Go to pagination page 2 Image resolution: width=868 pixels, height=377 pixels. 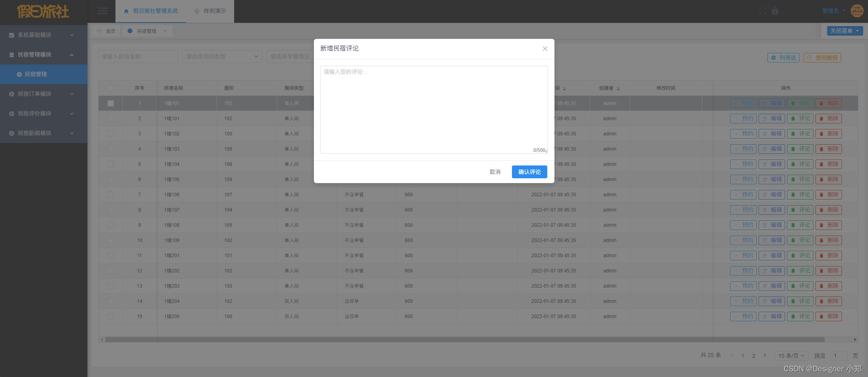(754, 356)
